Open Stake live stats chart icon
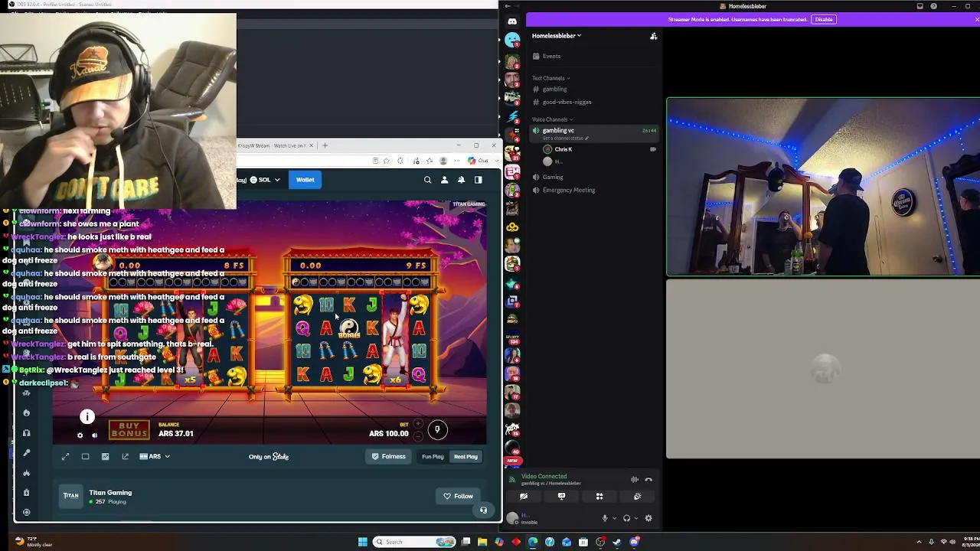The image size is (980, 551). [105, 457]
